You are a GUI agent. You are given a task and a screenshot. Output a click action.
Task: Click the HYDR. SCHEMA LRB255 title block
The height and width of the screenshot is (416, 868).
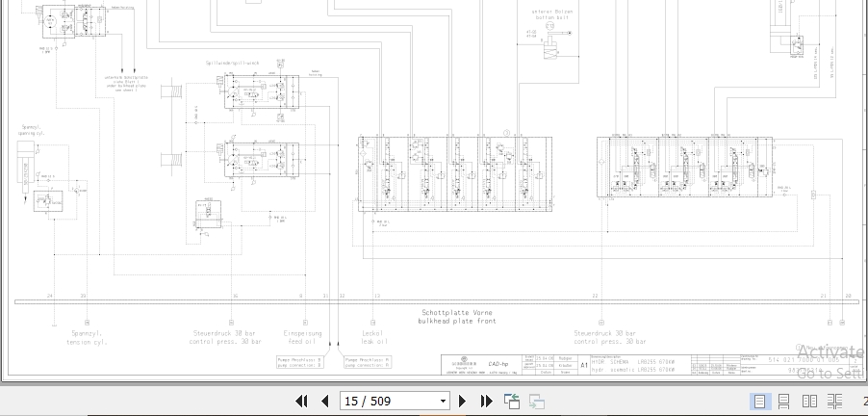[632, 364]
